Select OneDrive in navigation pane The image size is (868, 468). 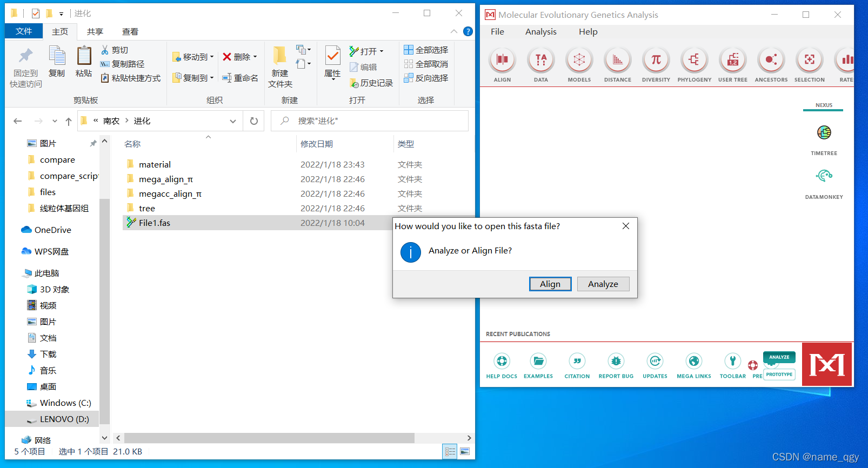click(52, 230)
